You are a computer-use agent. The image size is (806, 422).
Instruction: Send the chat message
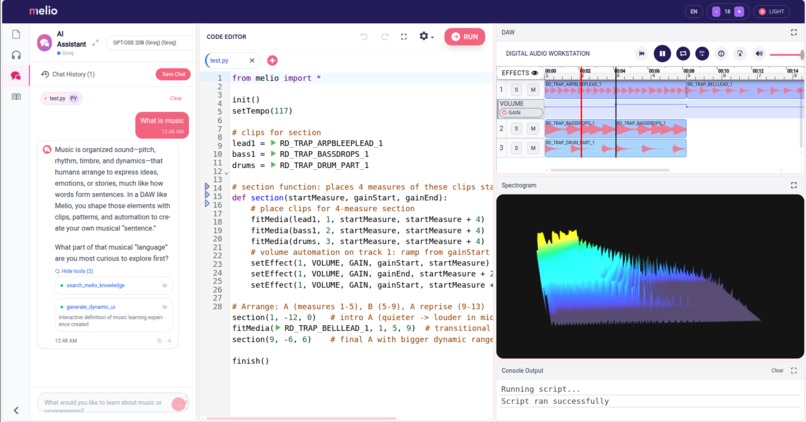(x=179, y=404)
